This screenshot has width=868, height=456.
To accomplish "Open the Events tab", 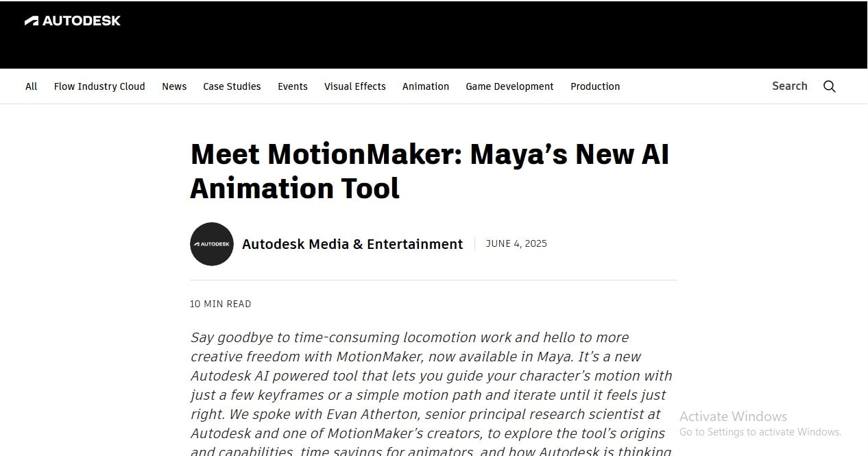I will [293, 86].
